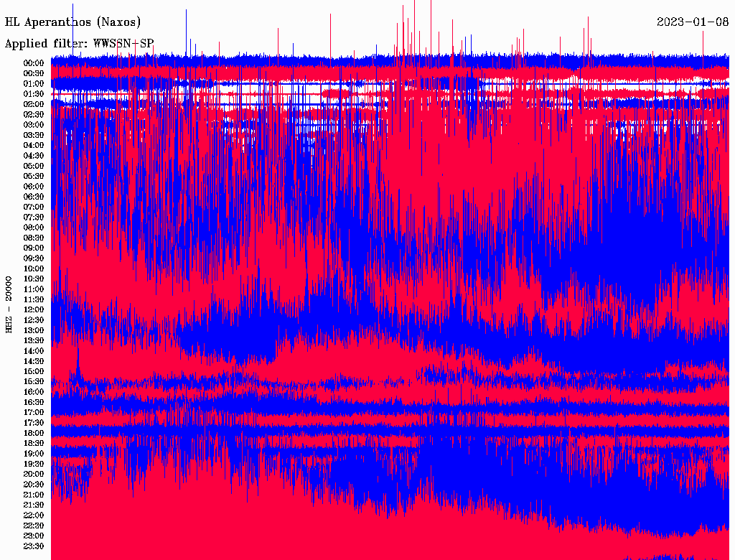This screenshot has width=735, height=560.
Task: Select the 23:00 time label
Action: [34, 536]
